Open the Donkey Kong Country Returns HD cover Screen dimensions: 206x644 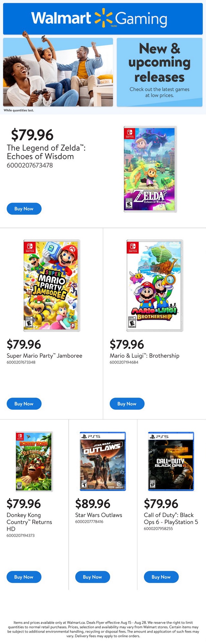click(34, 461)
